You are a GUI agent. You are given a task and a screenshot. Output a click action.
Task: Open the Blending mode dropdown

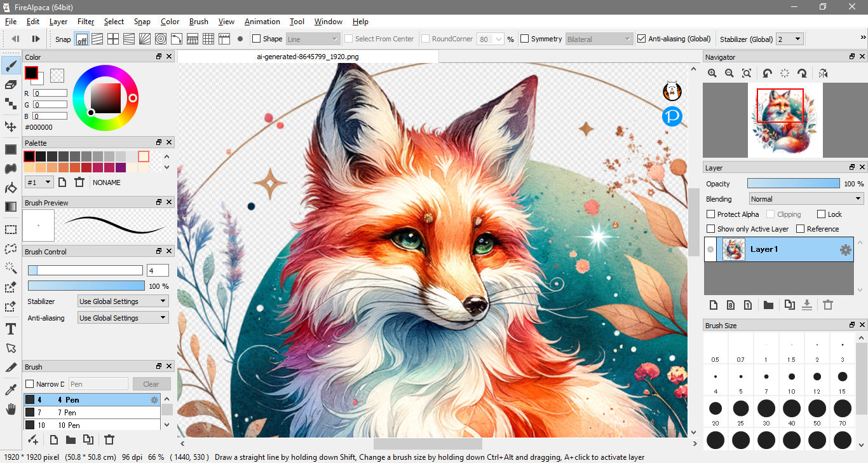click(x=806, y=199)
